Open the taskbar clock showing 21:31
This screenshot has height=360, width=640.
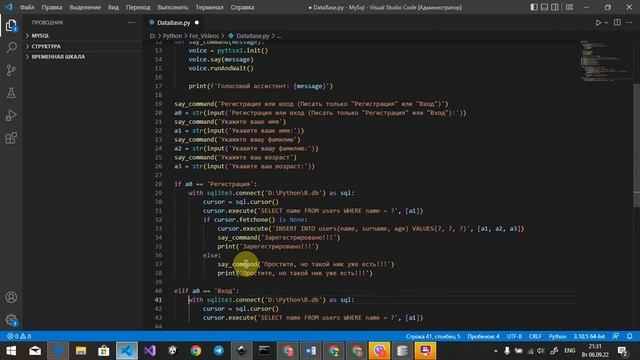595,351
